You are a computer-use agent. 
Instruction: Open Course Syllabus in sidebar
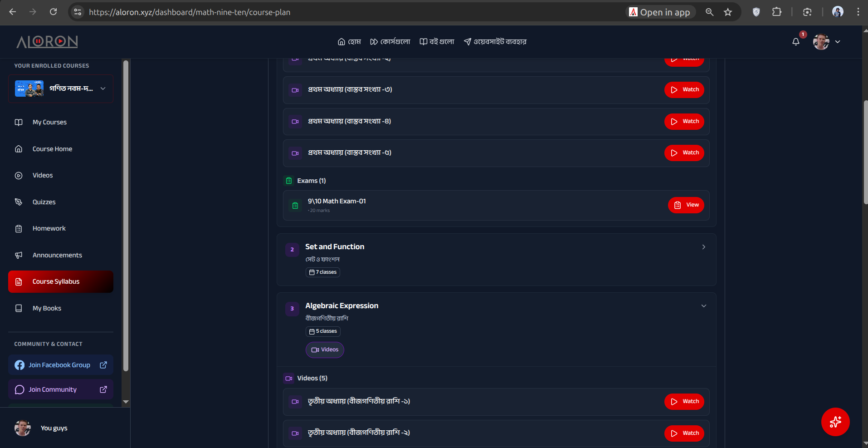point(61,281)
